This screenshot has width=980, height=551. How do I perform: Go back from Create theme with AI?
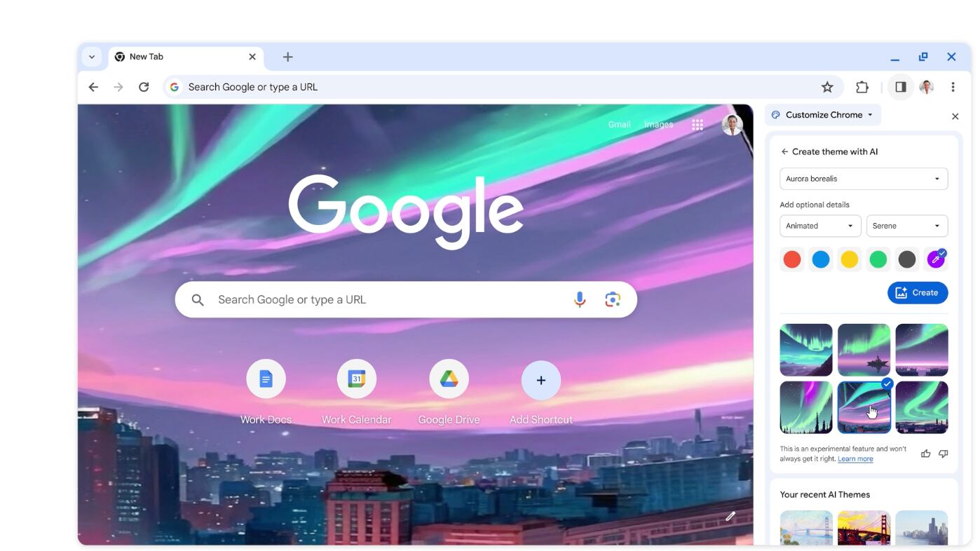(784, 151)
